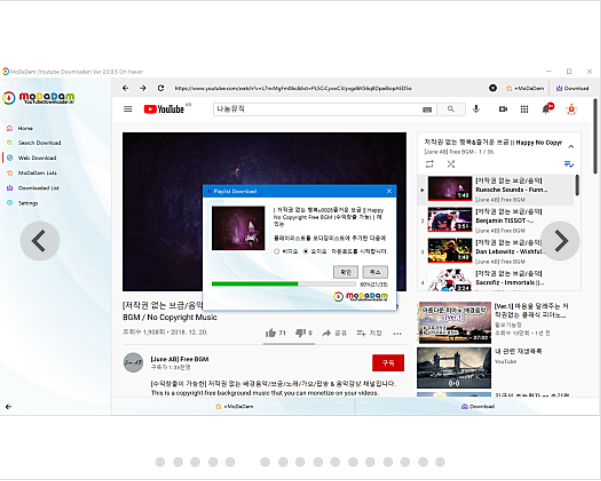Click +MoDaDam in the top toolbar

click(x=525, y=88)
